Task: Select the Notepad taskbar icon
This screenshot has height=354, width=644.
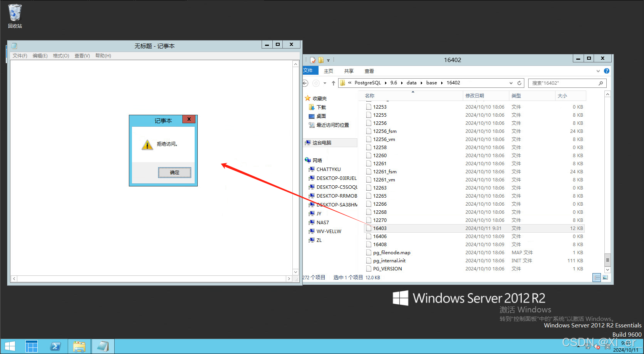Action: click(103, 346)
